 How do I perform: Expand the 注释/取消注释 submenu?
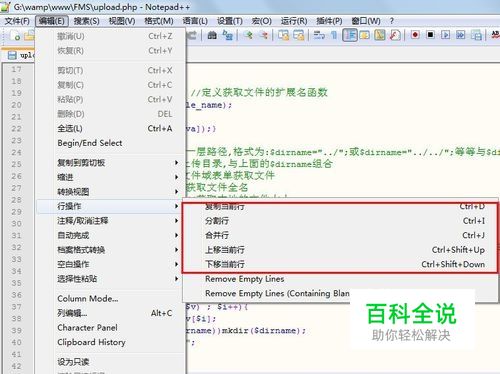click(111, 221)
